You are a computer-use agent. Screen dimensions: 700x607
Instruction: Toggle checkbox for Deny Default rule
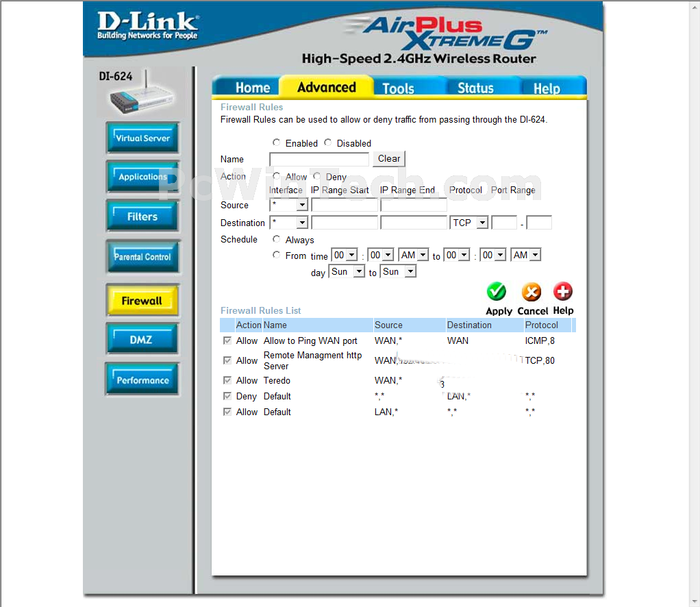[x=227, y=396]
